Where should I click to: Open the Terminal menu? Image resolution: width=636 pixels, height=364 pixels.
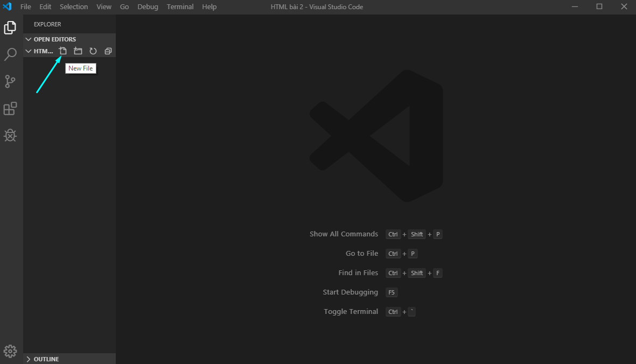tap(180, 7)
